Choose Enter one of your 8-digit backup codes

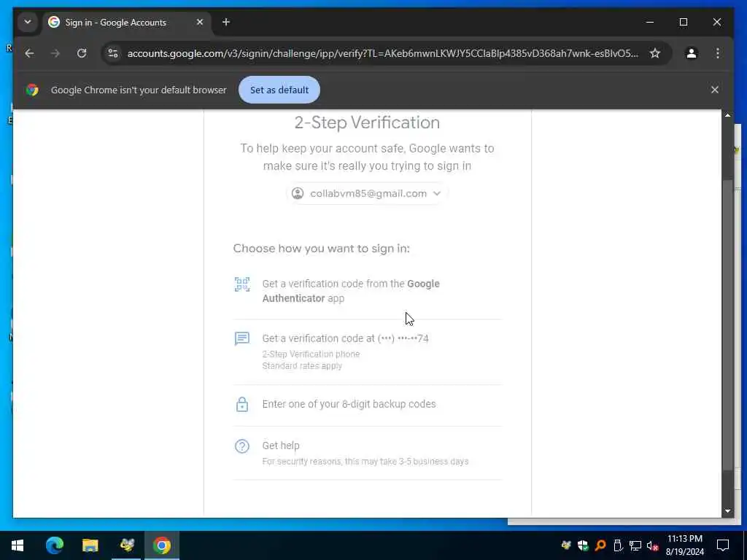tap(367, 404)
